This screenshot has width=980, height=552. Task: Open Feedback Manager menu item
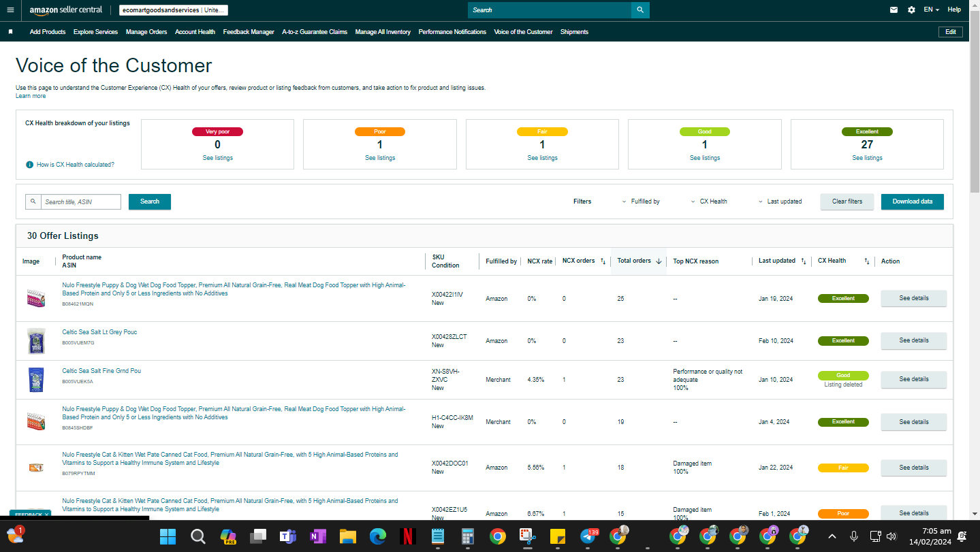pos(249,32)
